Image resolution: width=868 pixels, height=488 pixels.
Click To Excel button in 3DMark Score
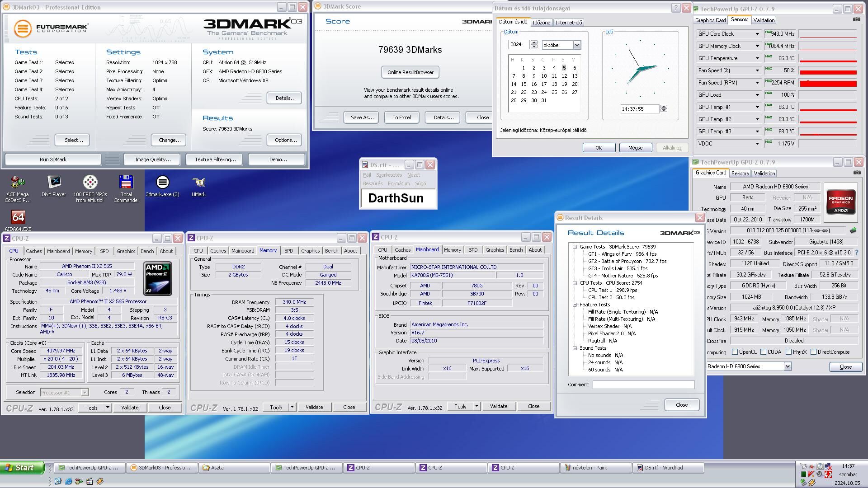(401, 117)
